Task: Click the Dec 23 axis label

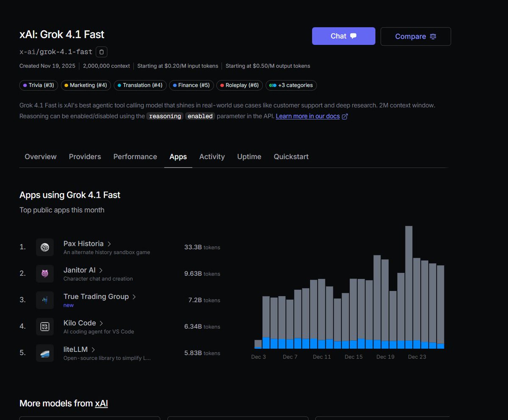Action: [x=417, y=357]
